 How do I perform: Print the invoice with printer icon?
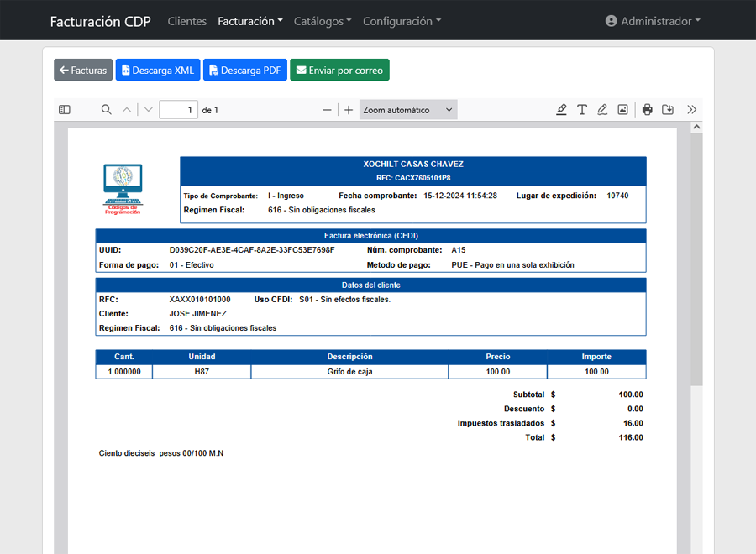(x=647, y=110)
